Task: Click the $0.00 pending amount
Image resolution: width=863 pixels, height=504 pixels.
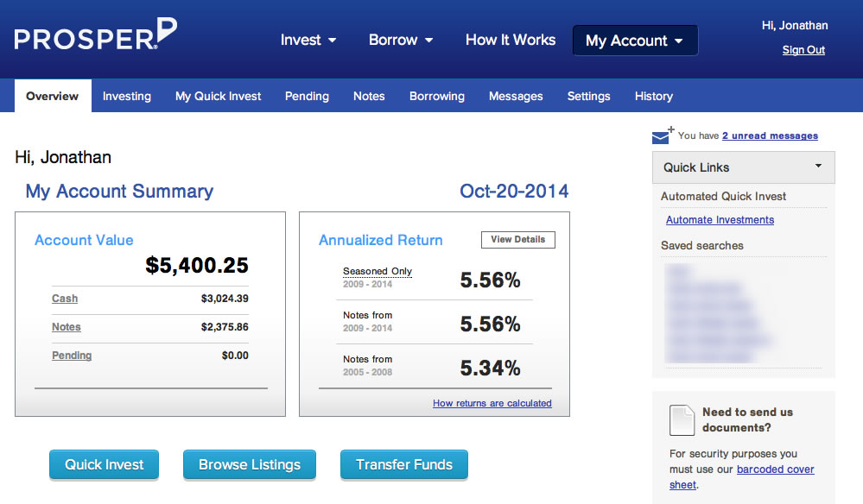Action: 235,356
